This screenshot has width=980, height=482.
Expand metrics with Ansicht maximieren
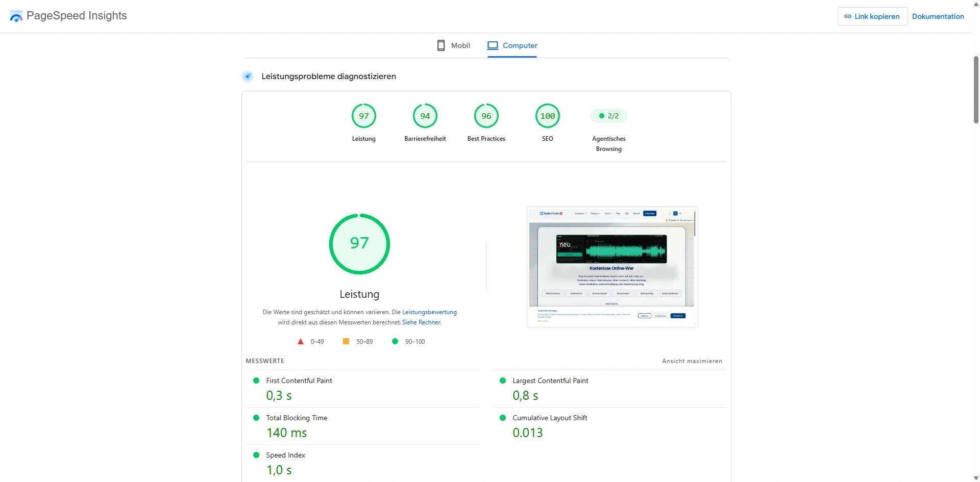pyautogui.click(x=692, y=361)
